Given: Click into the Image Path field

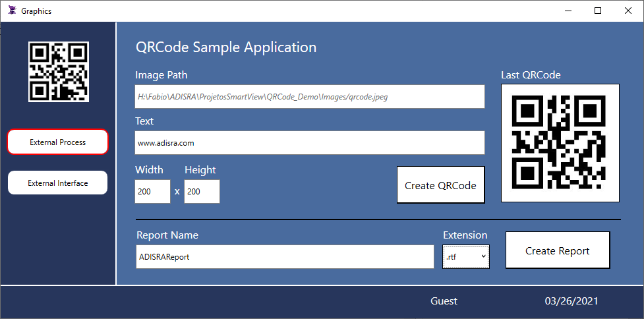Looking at the screenshot, I should pyautogui.click(x=310, y=97).
